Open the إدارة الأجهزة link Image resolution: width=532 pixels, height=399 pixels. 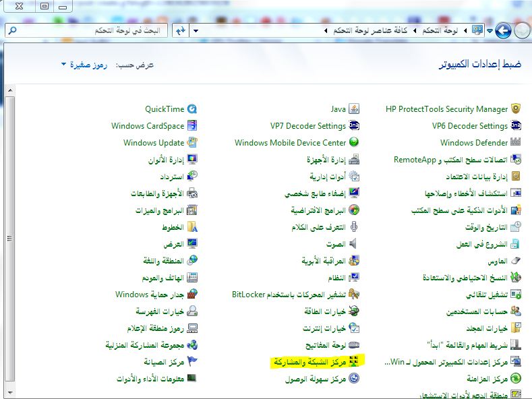click(326, 160)
